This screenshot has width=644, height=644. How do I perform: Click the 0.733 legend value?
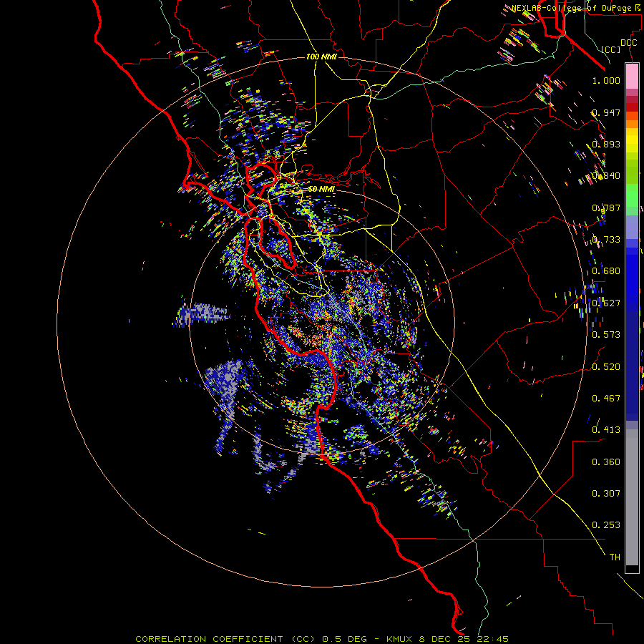(606, 240)
